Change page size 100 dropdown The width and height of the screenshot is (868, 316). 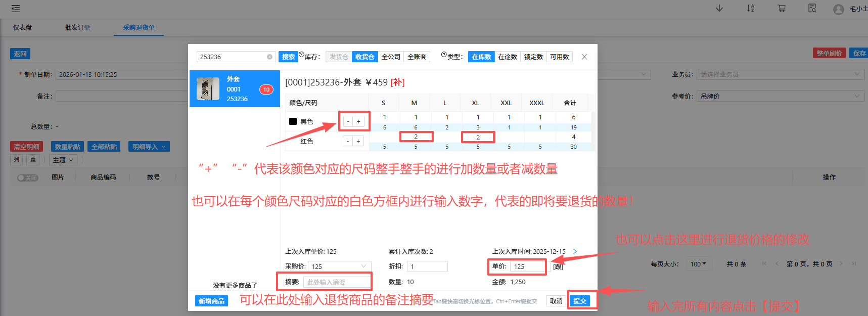(699, 264)
